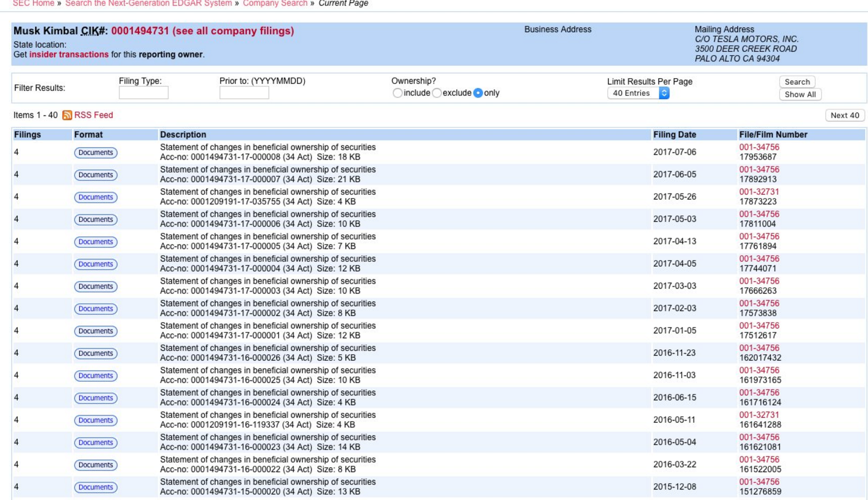Open SEC Home breadcrumb link
The image size is (868, 500).
[34, 3]
